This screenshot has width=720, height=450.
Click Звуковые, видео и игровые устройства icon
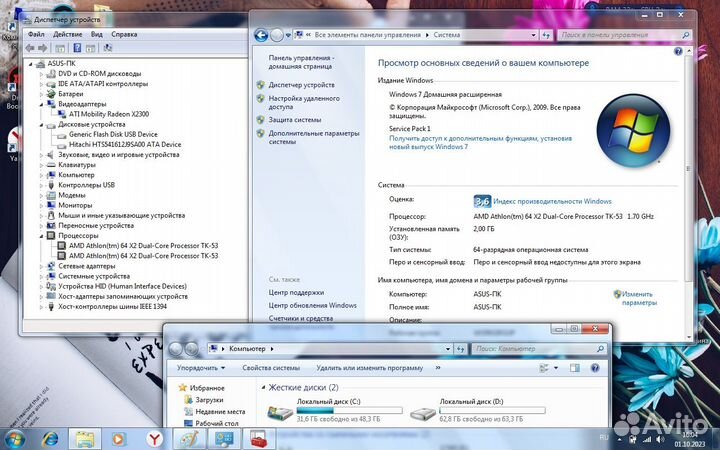(x=51, y=155)
